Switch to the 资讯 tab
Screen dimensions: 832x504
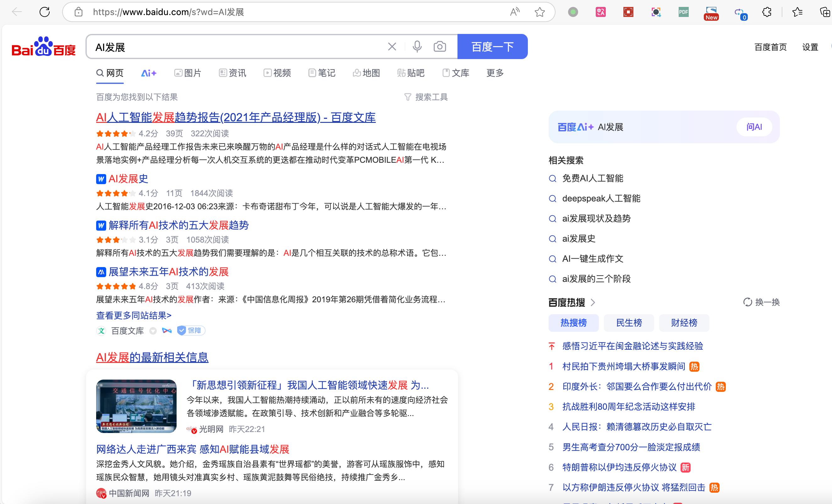click(x=232, y=73)
